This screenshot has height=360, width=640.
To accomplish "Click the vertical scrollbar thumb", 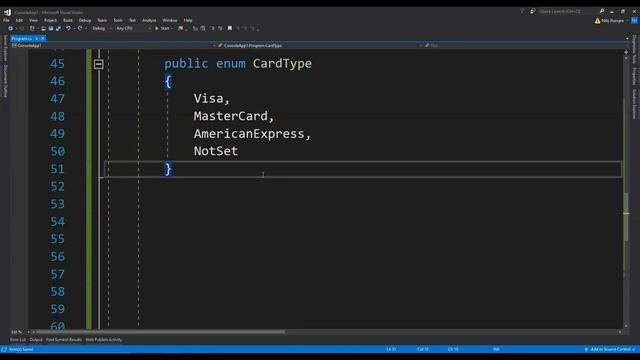I will coord(626,216).
